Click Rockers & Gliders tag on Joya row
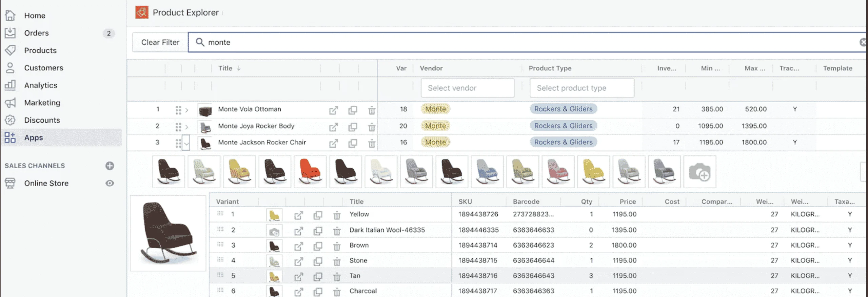Screen dimensions: 868x297 click(x=563, y=126)
